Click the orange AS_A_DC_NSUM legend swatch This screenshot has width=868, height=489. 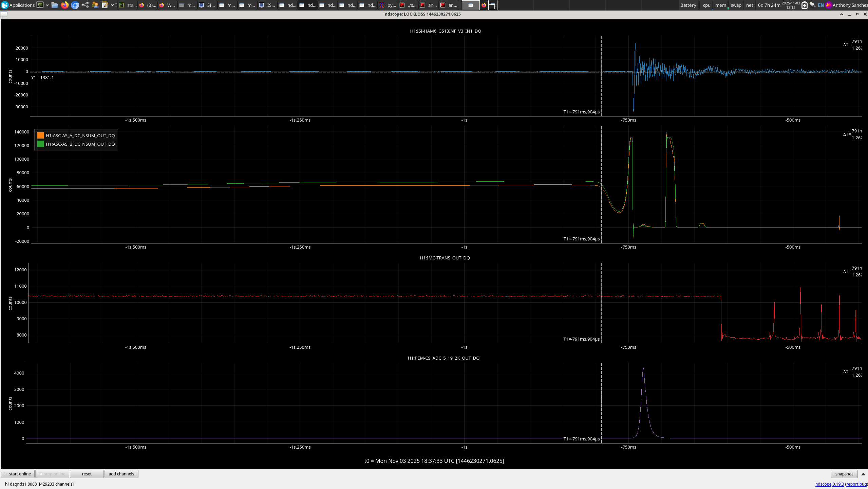[40, 135]
